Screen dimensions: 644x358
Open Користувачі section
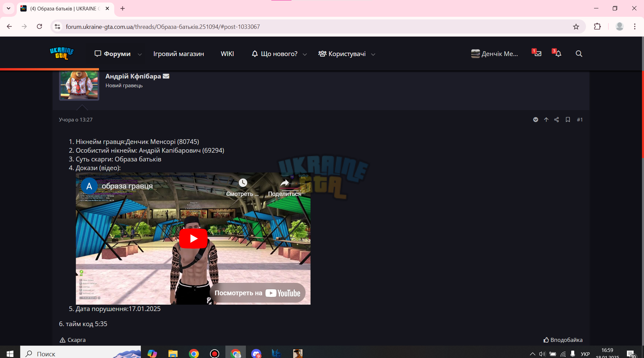pos(342,54)
